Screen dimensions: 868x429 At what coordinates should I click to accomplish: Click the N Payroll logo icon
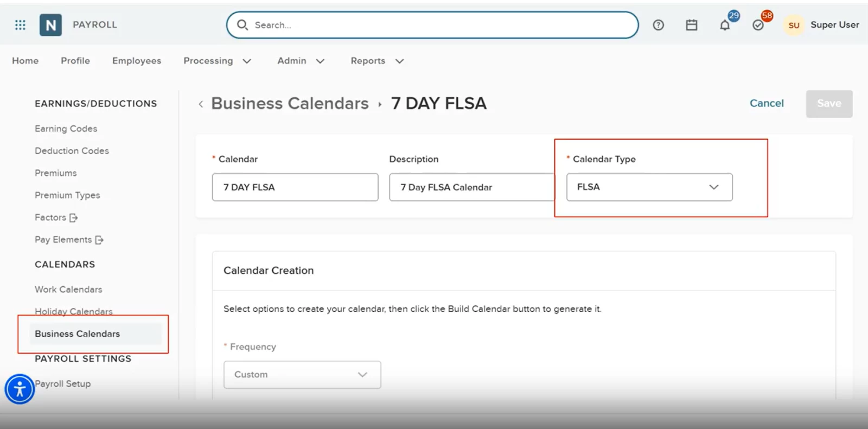50,25
